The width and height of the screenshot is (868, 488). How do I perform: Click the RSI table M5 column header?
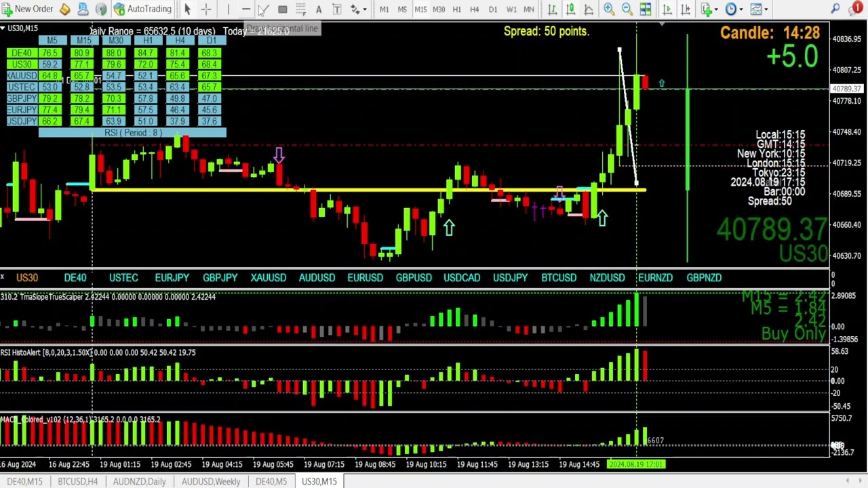(x=52, y=41)
